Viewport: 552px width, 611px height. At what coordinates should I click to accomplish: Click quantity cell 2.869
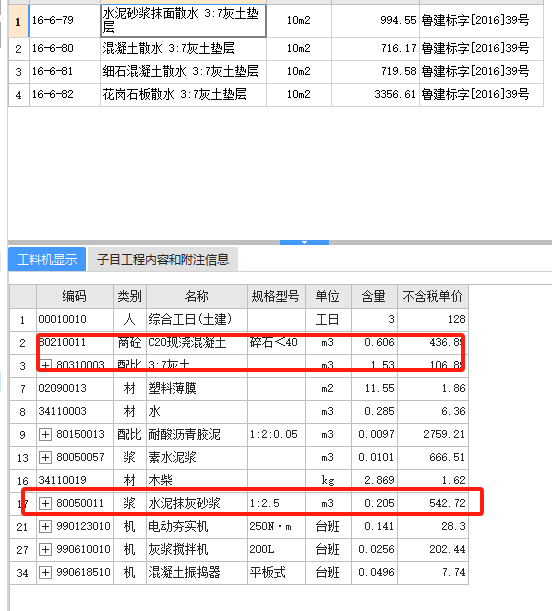[x=374, y=481]
